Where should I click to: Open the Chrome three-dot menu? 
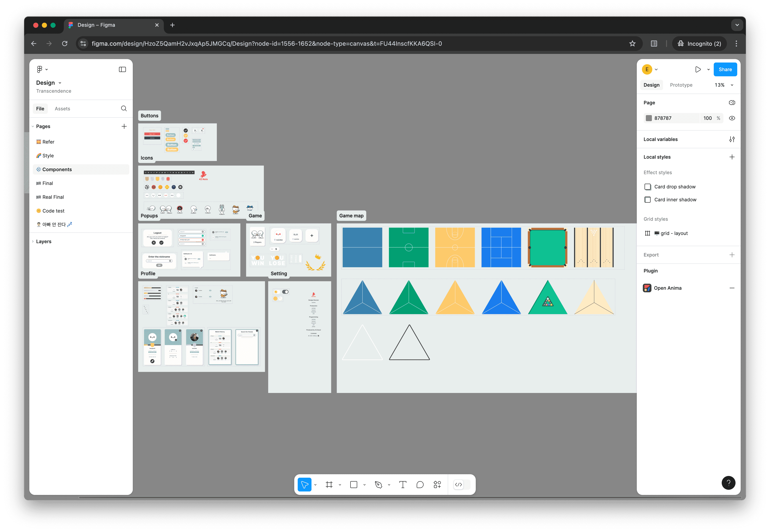point(736,44)
